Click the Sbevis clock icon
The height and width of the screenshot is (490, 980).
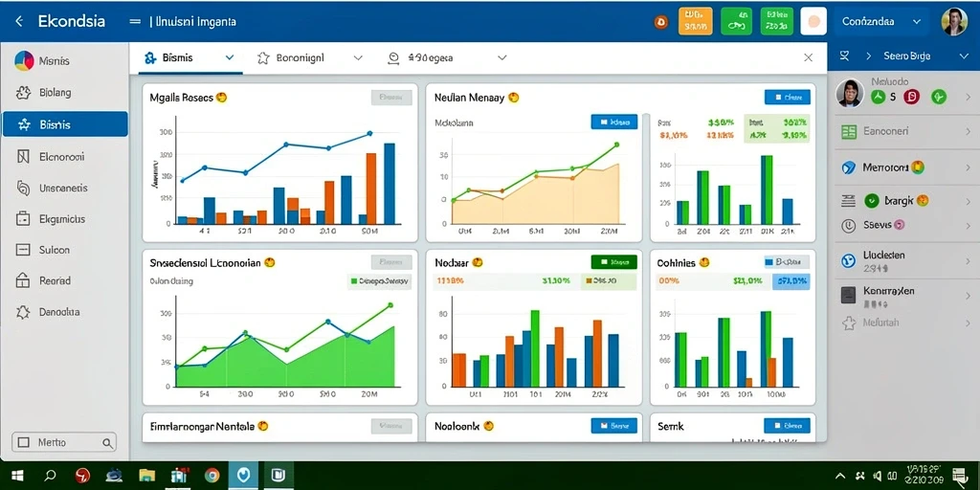(x=848, y=225)
